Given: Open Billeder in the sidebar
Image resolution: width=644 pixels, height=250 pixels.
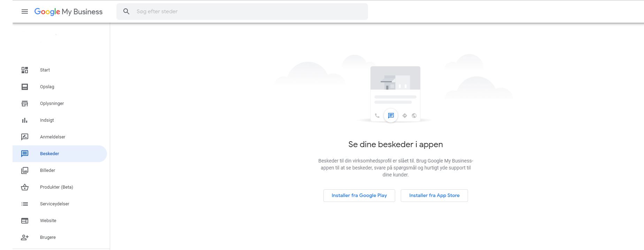Looking at the screenshot, I should coord(60,171).
